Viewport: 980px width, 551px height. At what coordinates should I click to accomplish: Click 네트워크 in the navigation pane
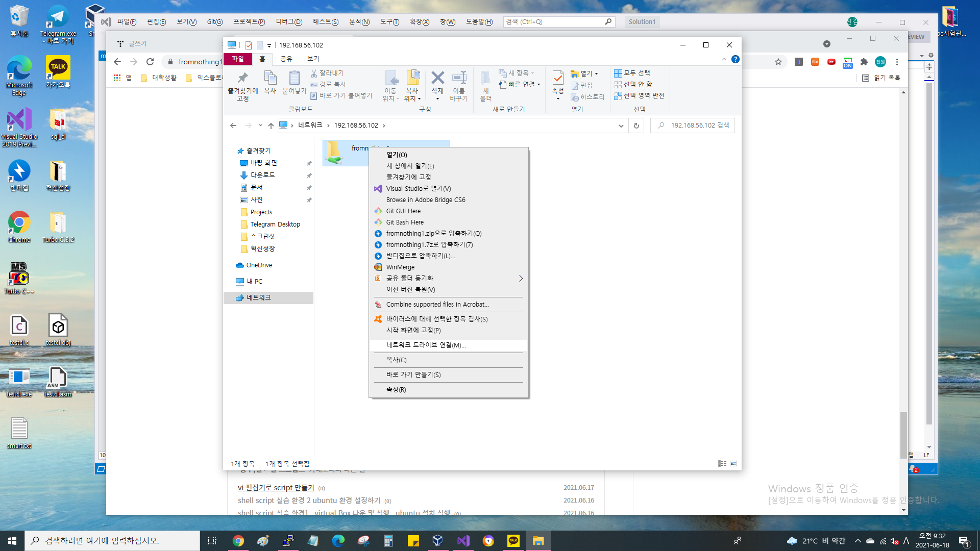click(258, 297)
